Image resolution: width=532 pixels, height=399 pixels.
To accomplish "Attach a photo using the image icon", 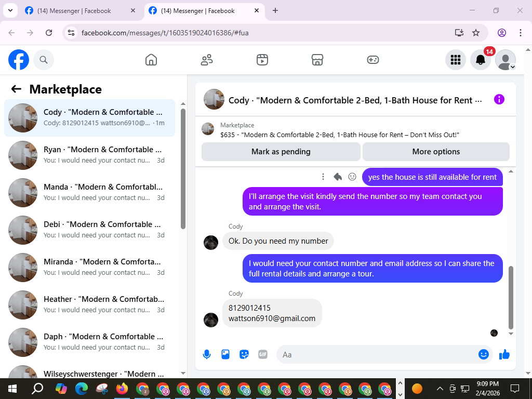I will point(225,354).
